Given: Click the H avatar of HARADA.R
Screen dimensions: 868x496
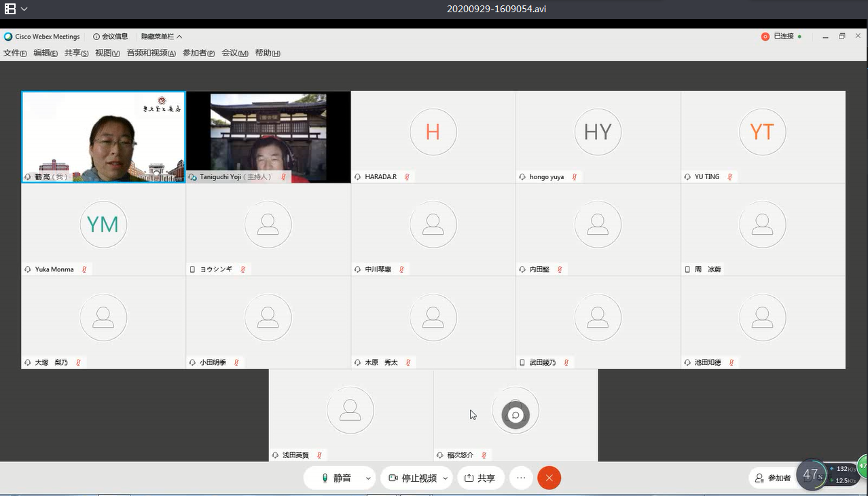Looking at the screenshot, I should click(x=433, y=132).
